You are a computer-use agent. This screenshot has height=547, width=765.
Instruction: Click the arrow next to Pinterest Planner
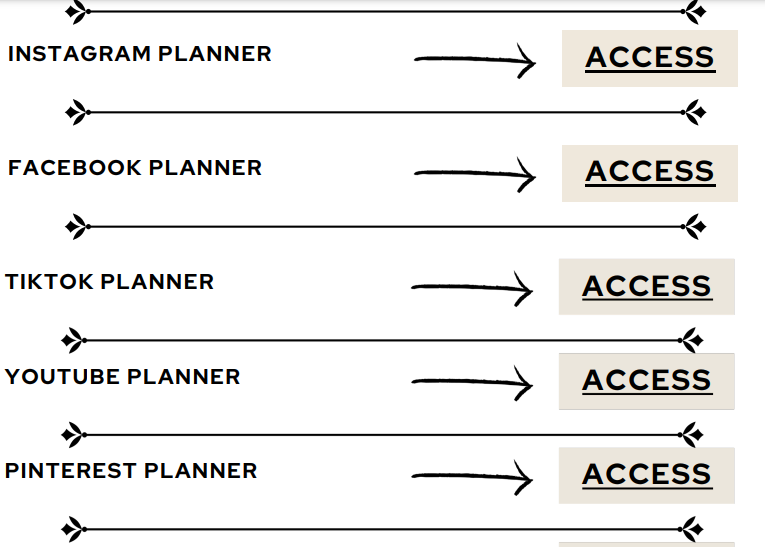[472, 477]
